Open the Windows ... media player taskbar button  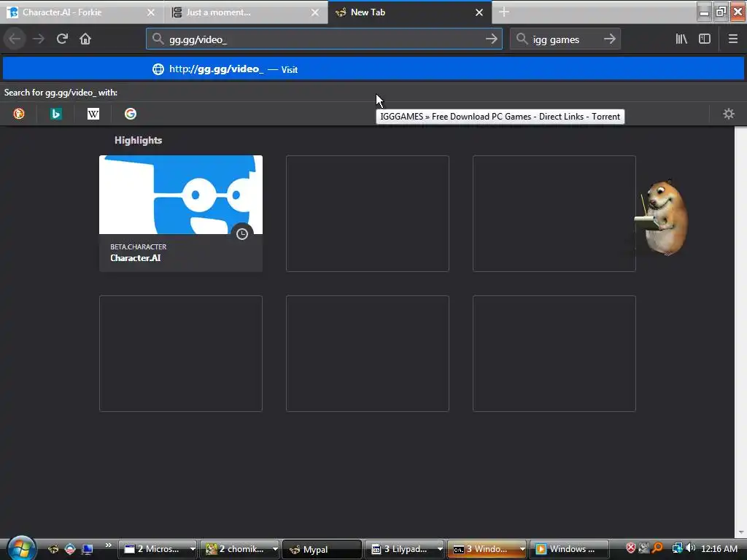coord(569,549)
